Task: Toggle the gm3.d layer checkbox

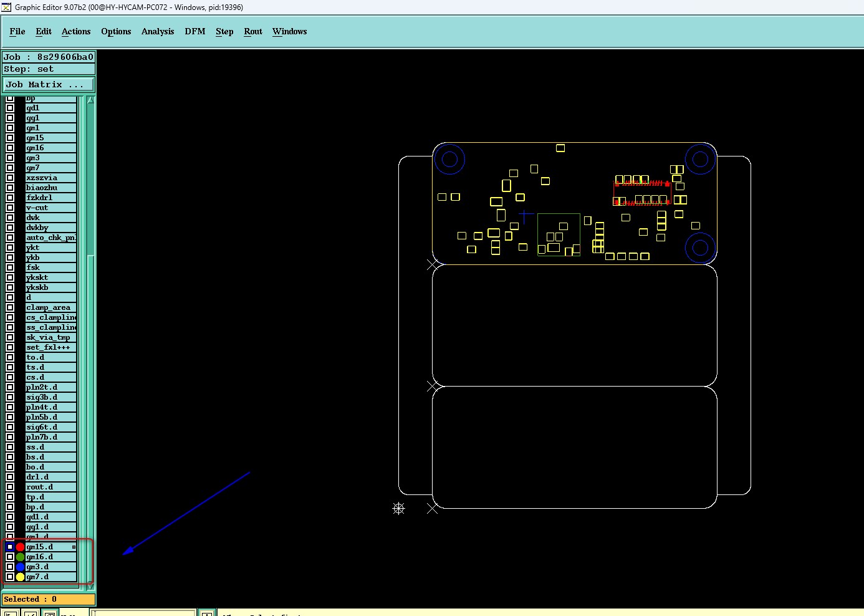Action: tap(10, 567)
